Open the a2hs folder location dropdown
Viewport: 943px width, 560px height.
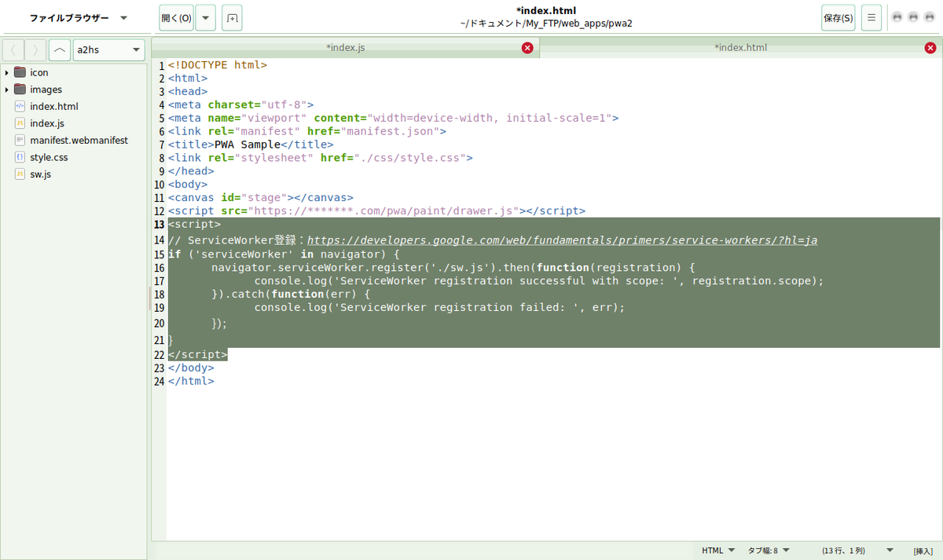click(108, 50)
